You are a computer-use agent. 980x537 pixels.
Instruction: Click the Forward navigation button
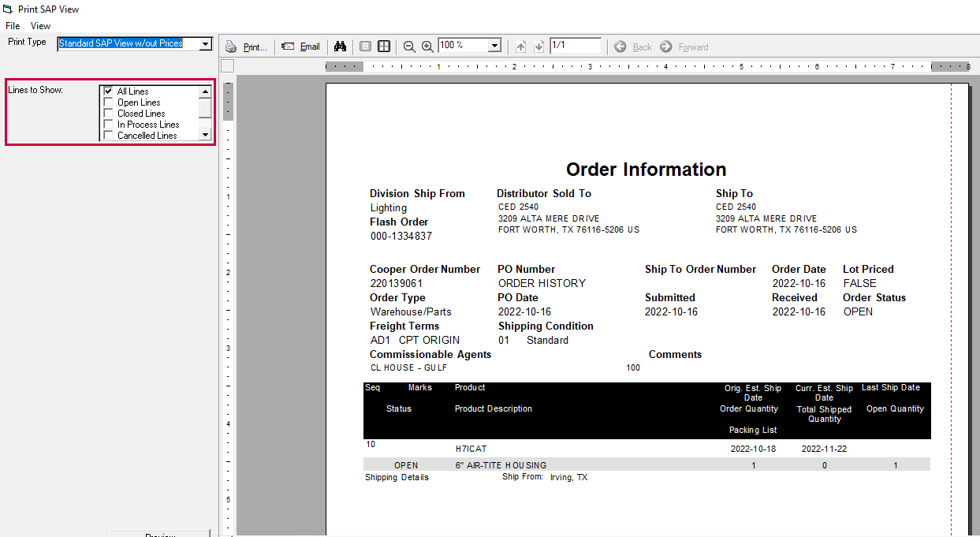click(684, 47)
